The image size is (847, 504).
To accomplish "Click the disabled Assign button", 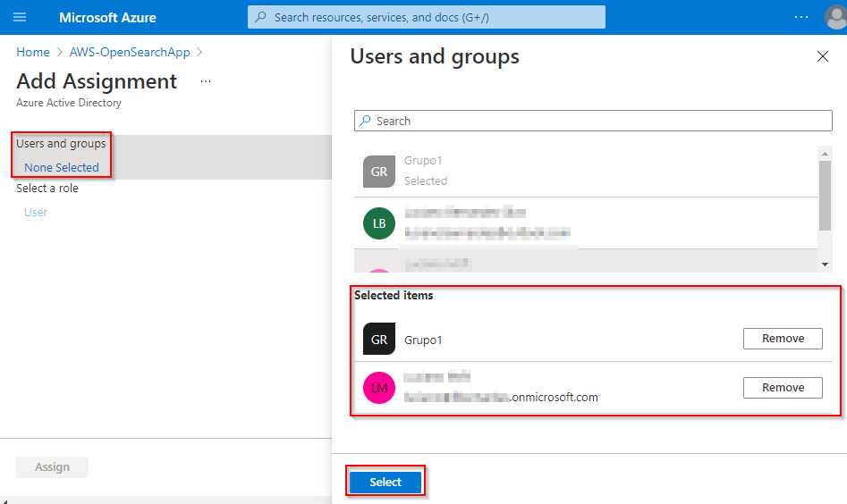I will [x=53, y=466].
